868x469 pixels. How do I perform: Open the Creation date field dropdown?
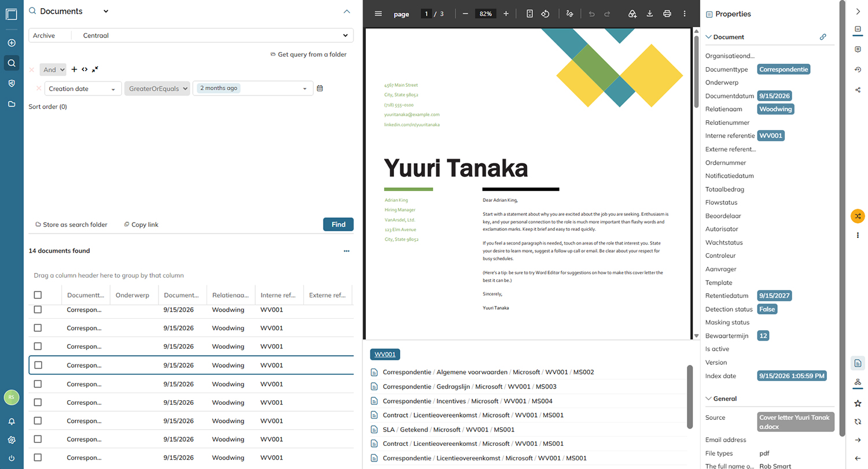pyautogui.click(x=83, y=88)
